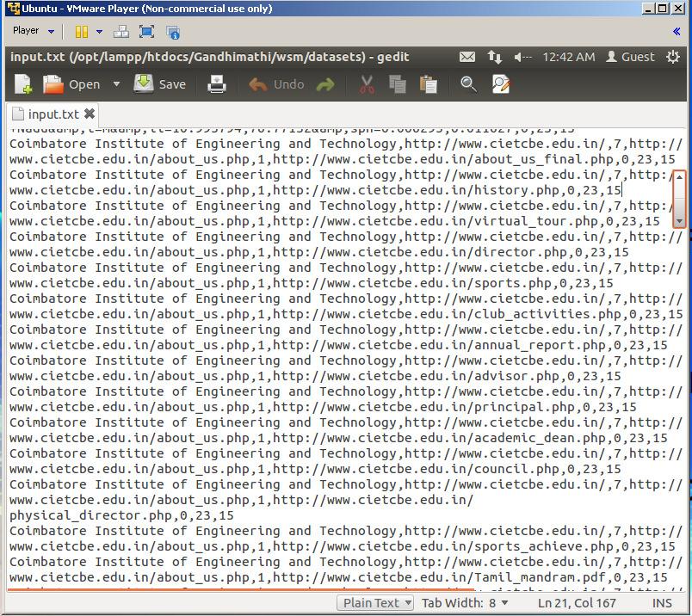Print the current document

pos(217,83)
